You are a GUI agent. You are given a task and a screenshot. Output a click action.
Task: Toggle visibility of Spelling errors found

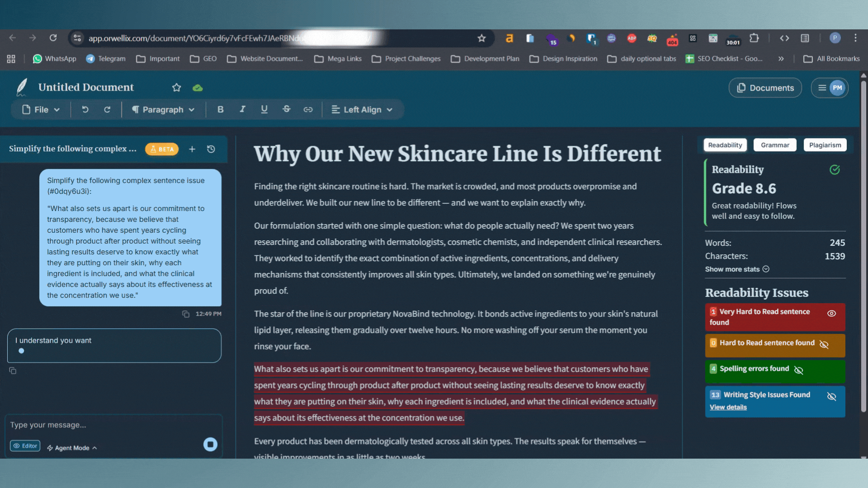pyautogui.click(x=799, y=370)
